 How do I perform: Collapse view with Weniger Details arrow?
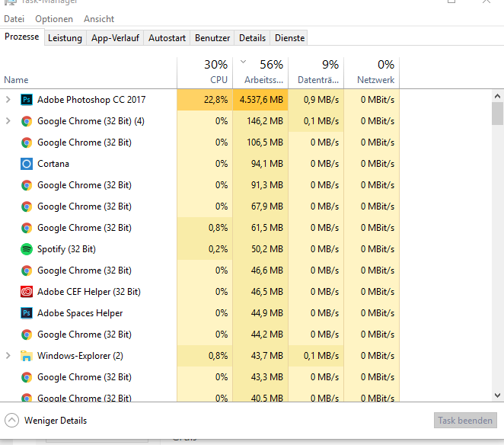(12, 420)
